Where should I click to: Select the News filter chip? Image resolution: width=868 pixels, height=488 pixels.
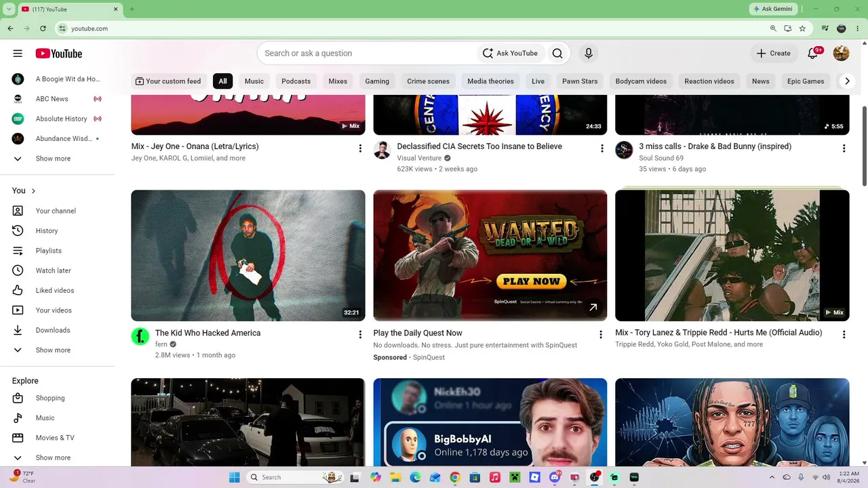pos(761,81)
